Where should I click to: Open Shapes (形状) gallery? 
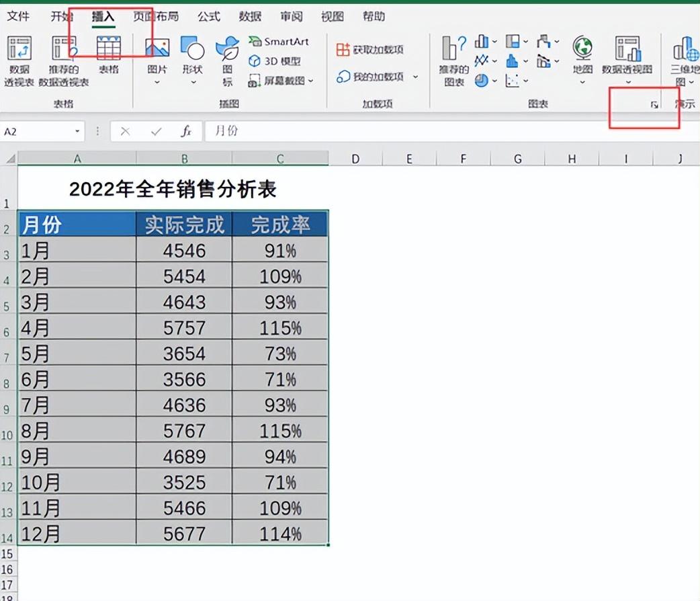point(193,61)
